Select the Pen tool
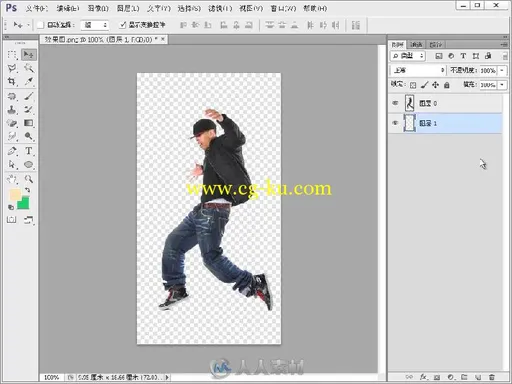The width and height of the screenshot is (512, 384). click(12, 151)
